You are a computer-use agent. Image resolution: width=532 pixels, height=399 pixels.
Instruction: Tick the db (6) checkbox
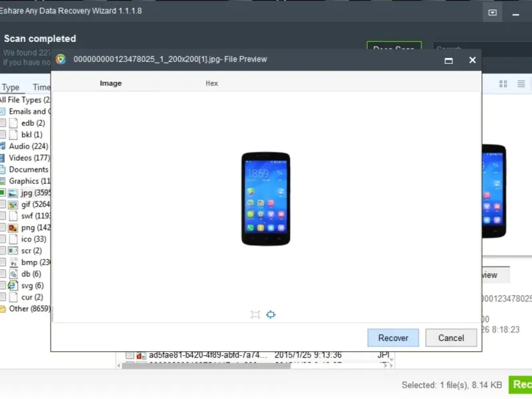3,274
